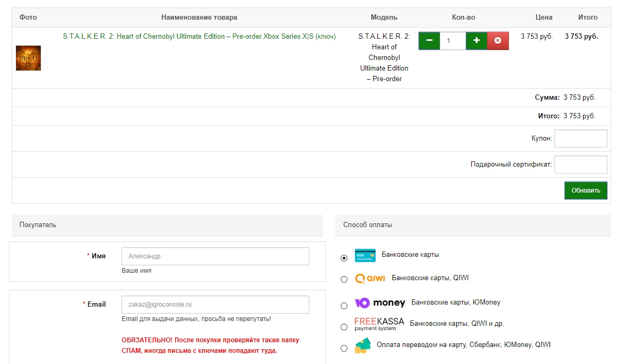
Task: Click the Обновить button
Action: (586, 190)
